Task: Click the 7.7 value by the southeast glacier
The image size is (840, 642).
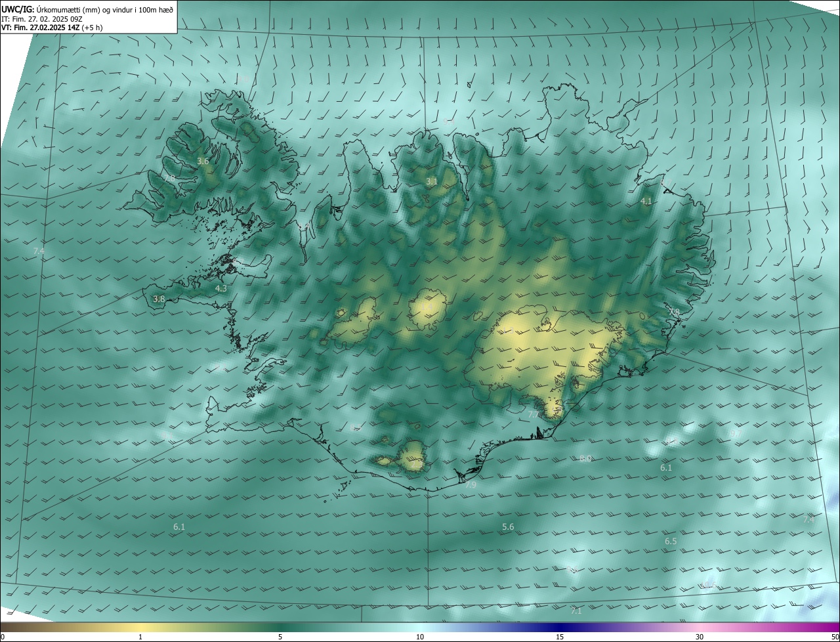Action: [534, 415]
